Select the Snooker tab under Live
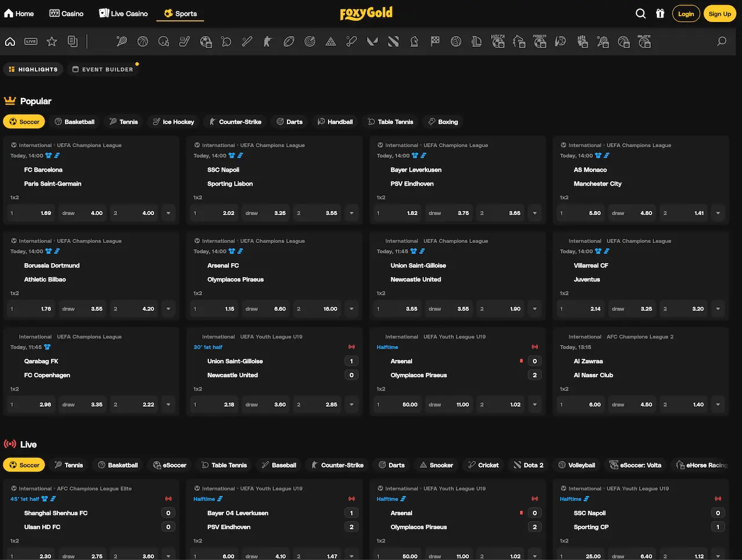The image size is (742, 560). [x=436, y=465]
